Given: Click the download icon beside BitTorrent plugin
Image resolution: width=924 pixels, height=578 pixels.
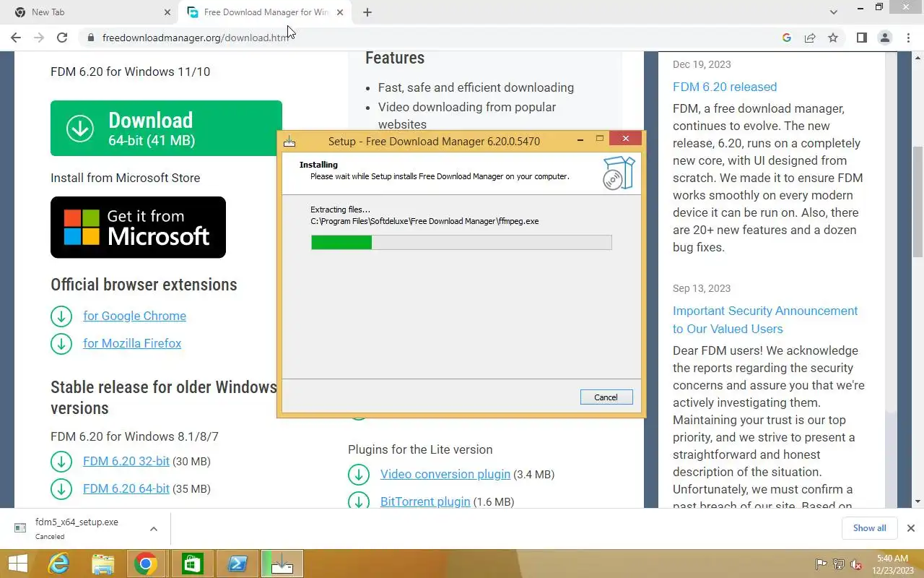Looking at the screenshot, I should [x=359, y=501].
